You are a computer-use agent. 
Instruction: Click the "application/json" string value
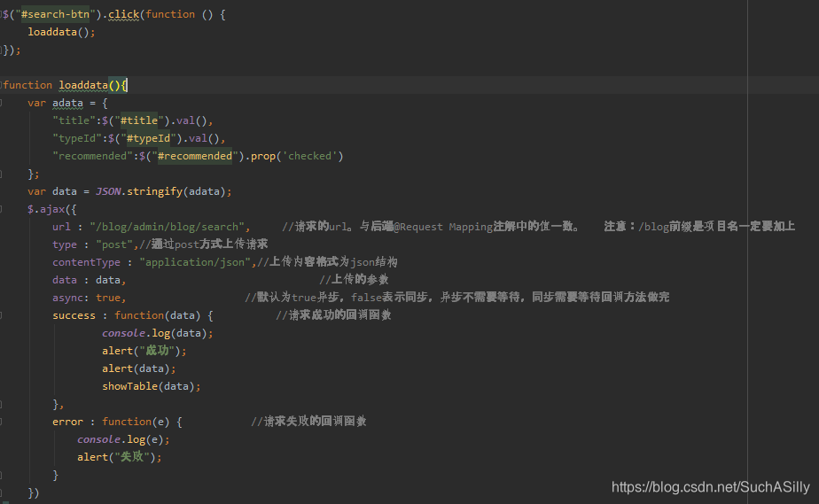(195, 262)
